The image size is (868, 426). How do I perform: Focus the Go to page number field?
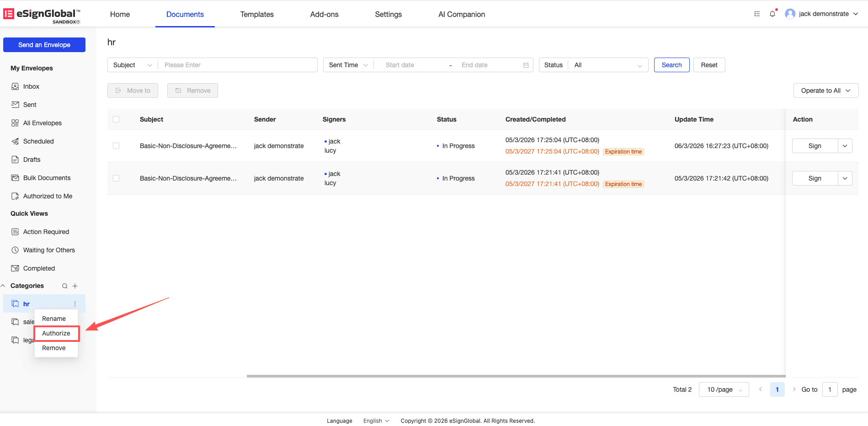click(830, 389)
